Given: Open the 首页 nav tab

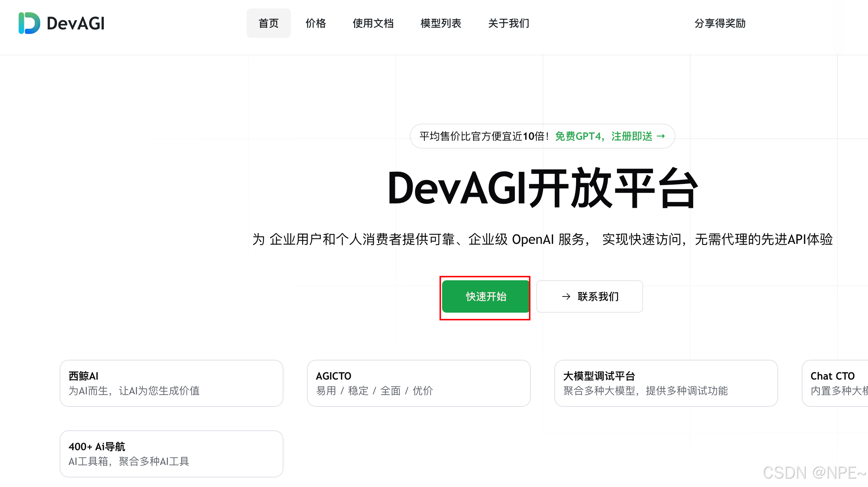Looking at the screenshot, I should tap(268, 23).
